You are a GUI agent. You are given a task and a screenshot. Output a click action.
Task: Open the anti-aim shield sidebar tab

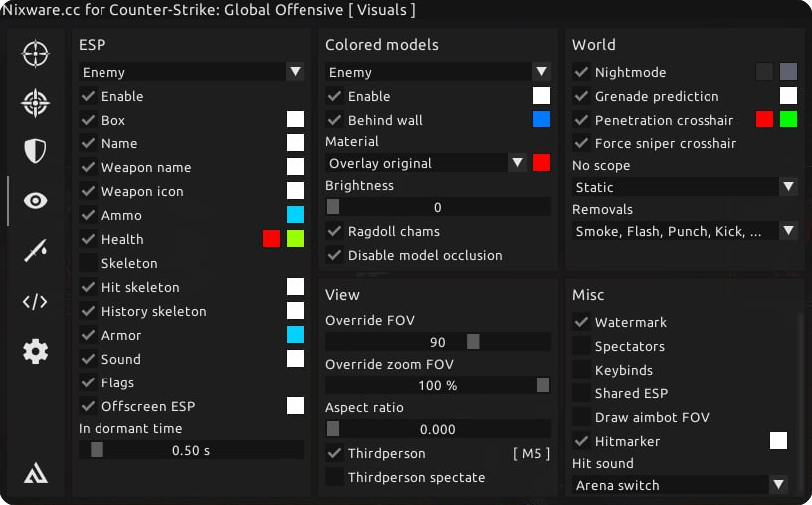click(35, 150)
